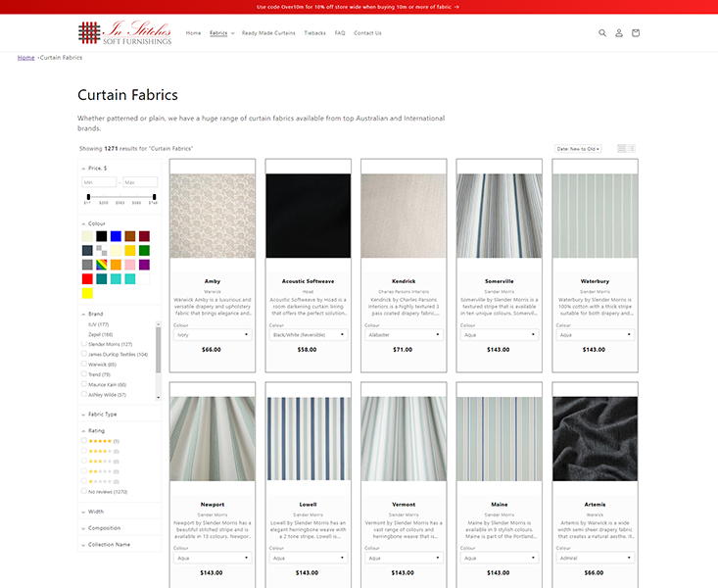Open Ready Made Curtains page
The image size is (718, 588).
[268, 33]
